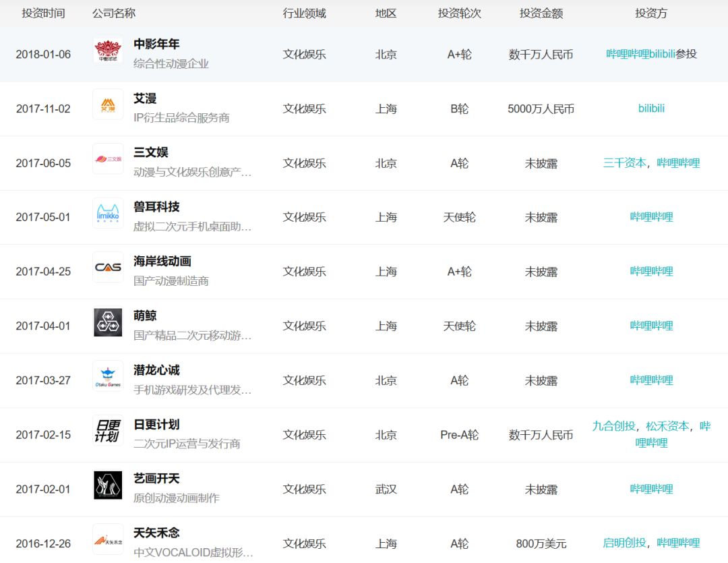Screen dimensions: 728x563
Task: Select the amount 800万美元
Action: pyautogui.click(x=541, y=543)
